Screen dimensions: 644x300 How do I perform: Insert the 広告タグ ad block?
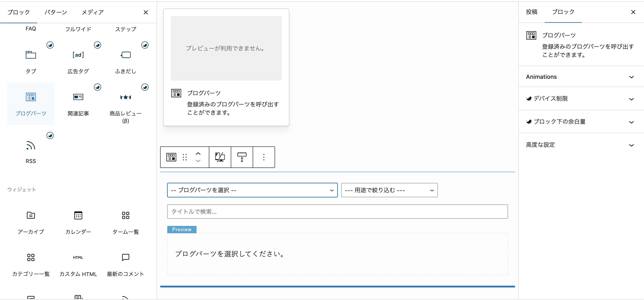click(x=78, y=55)
